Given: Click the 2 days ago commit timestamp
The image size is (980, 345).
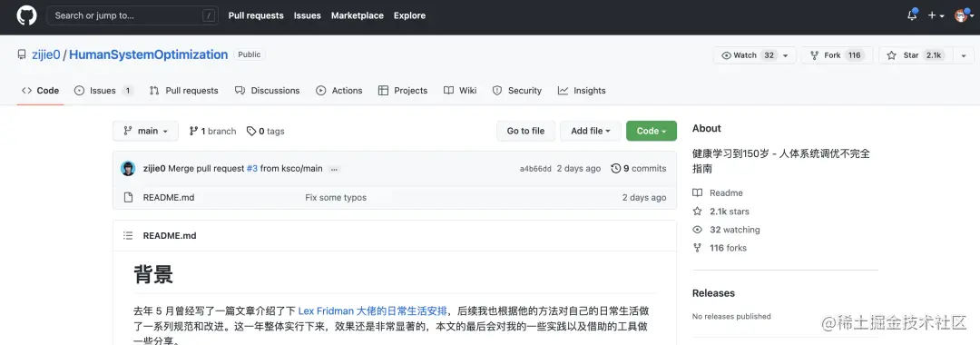Looking at the screenshot, I should click(579, 168).
